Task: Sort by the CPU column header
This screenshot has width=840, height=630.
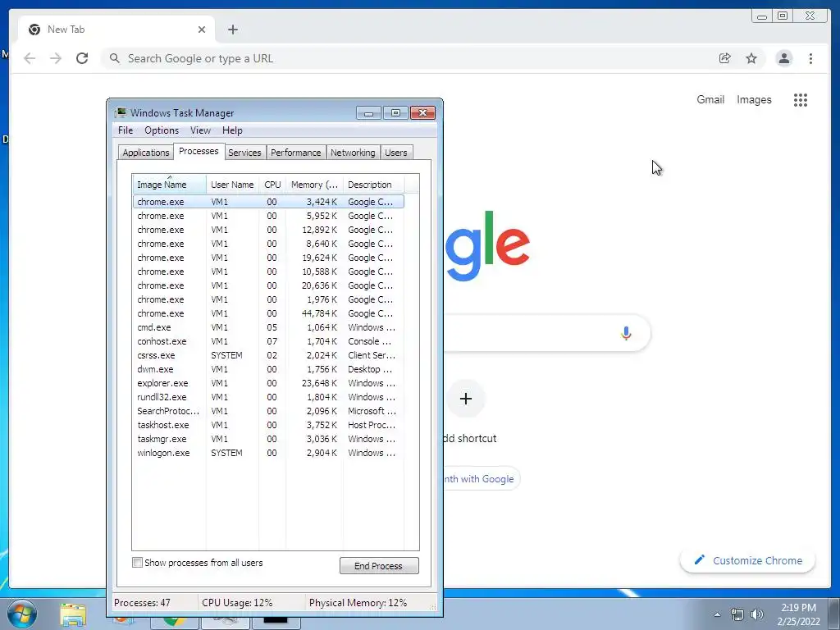Action: pos(272,185)
